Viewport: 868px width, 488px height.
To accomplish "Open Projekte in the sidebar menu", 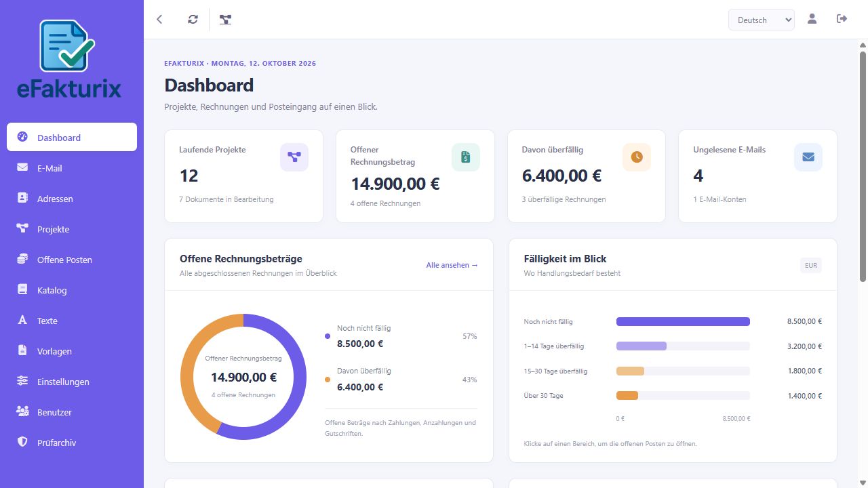I will point(72,229).
